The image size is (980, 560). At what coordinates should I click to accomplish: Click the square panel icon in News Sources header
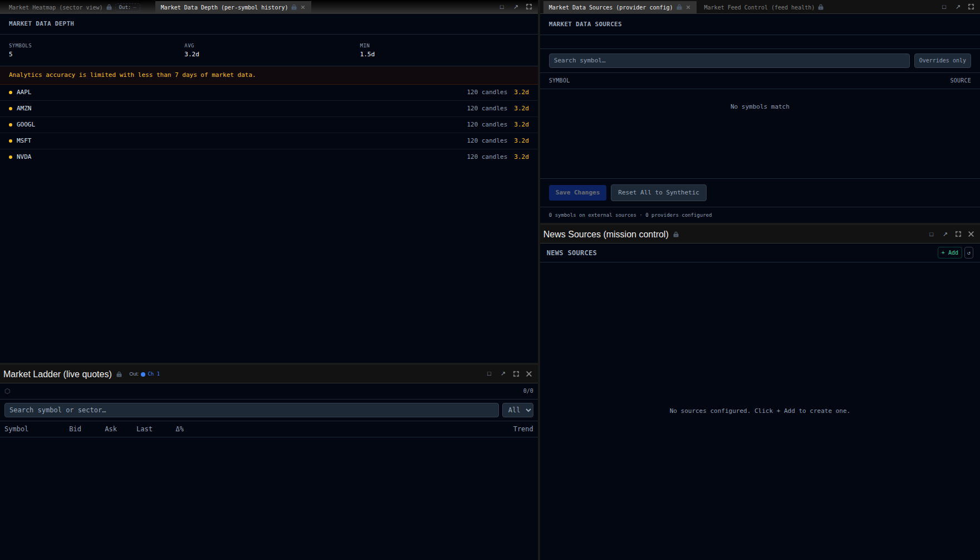click(x=932, y=235)
